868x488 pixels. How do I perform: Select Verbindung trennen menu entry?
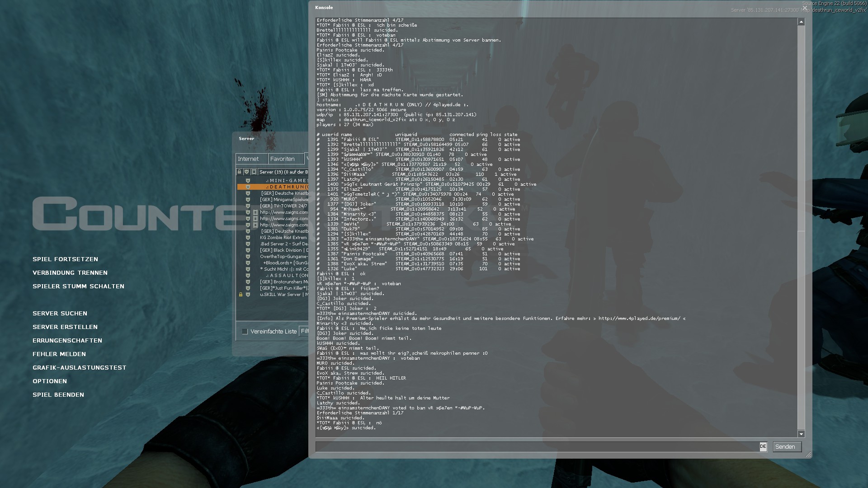point(70,273)
